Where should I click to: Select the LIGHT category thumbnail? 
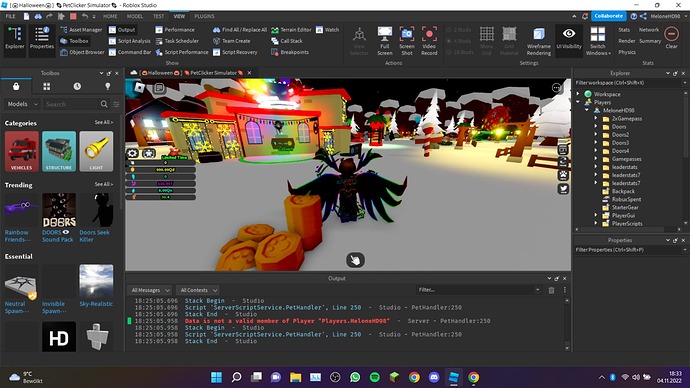pyautogui.click(x=96, y=151)
